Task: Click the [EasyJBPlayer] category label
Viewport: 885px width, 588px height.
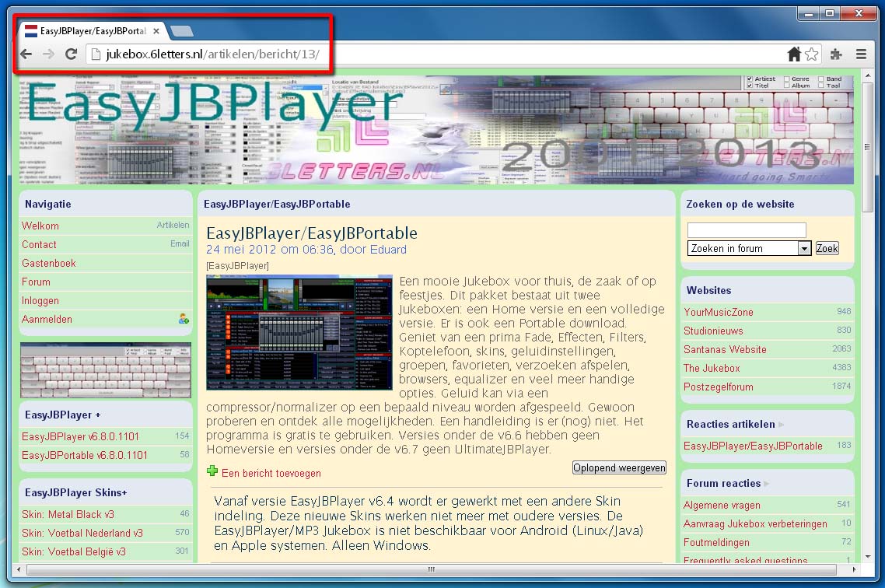Action: point(237,266)
